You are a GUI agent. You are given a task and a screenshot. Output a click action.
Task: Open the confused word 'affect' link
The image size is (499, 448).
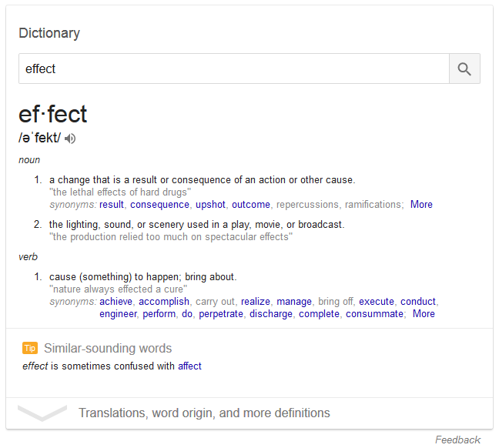tap(189, 366)
